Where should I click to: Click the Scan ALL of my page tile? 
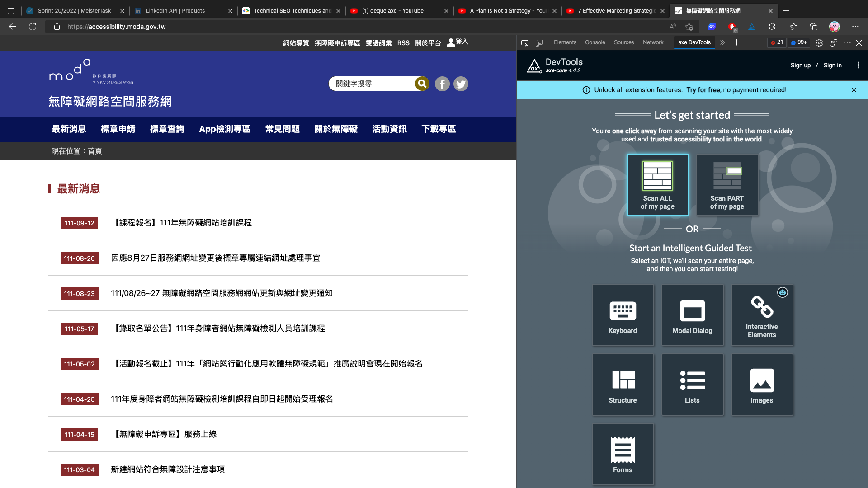click(657, 185)
